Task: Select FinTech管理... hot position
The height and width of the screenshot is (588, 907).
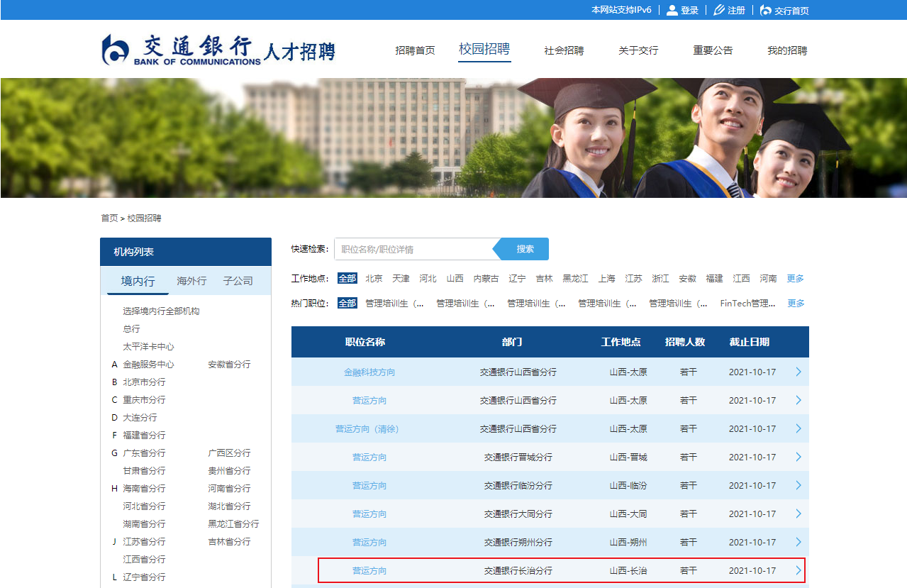Action: coord(747,304)
